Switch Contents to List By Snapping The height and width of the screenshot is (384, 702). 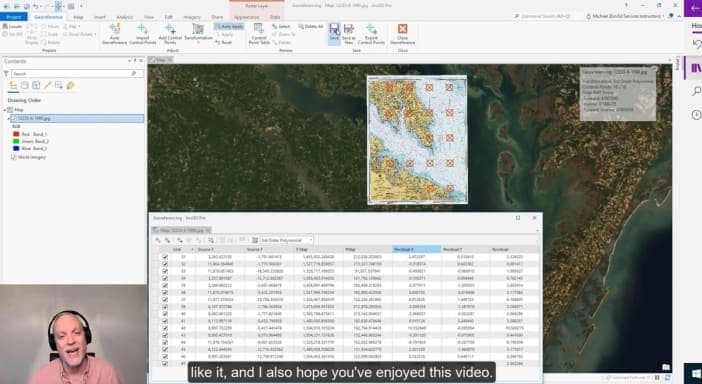(59, 85)
